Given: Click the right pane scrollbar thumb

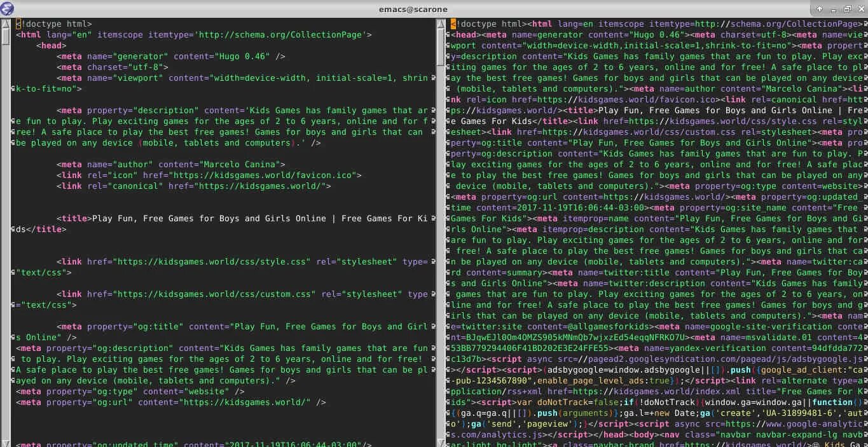Looking at the screenshot, I should coord(441,48).
